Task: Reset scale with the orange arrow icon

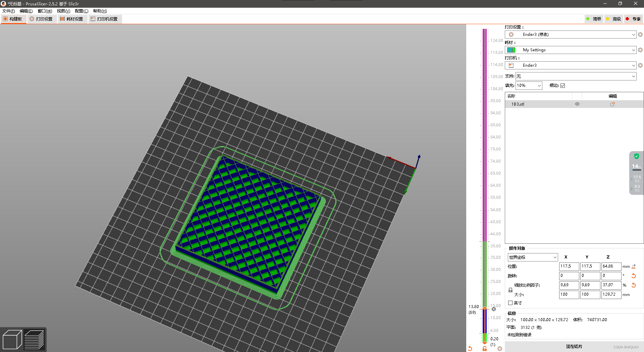Action: pyautogui.click(x=634, y=285)
